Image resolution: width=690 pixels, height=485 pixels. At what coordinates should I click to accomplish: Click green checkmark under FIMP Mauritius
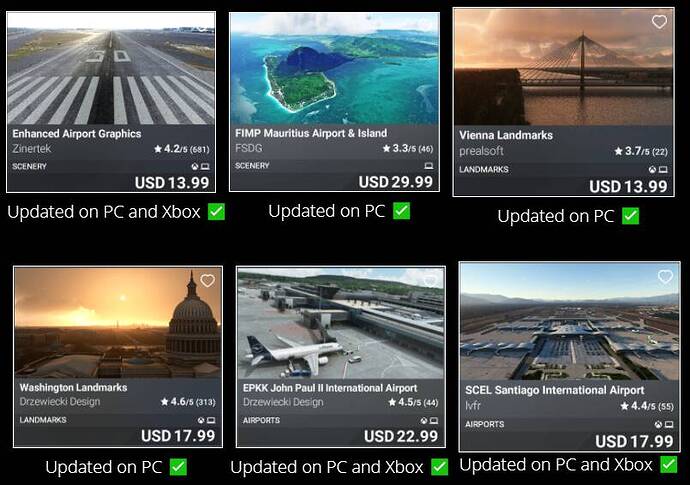click(x=401, y=211)
